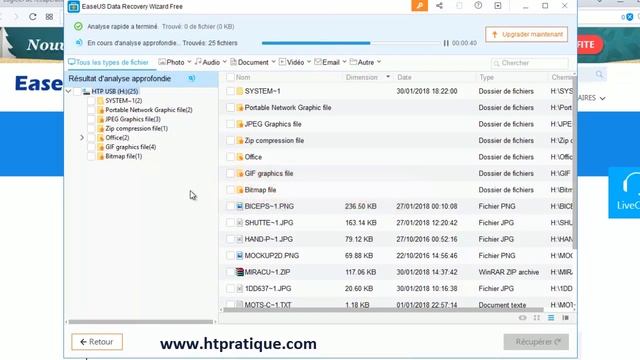This screenshot has width=640, height=360.
Task: Click the file list horizontal scrollbar
Action: [x=384, y=310]
